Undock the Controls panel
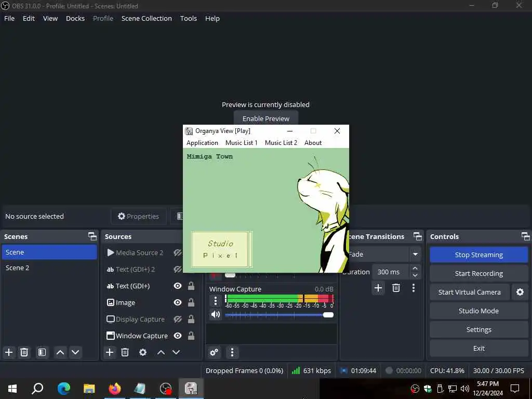532x399 pixels. click(x=525, y=236)
